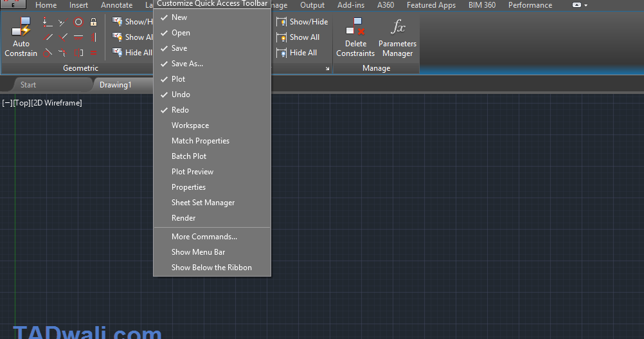Image resolution: width=644 pixels, height=339 pixels.
Task: Open the Performance ribbon tab
Action: [530, 5]
